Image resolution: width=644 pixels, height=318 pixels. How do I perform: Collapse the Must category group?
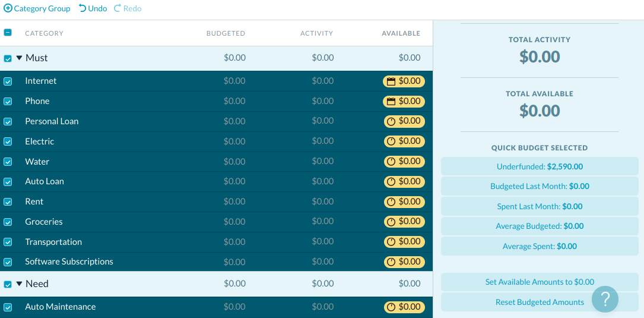click(20, 58)
